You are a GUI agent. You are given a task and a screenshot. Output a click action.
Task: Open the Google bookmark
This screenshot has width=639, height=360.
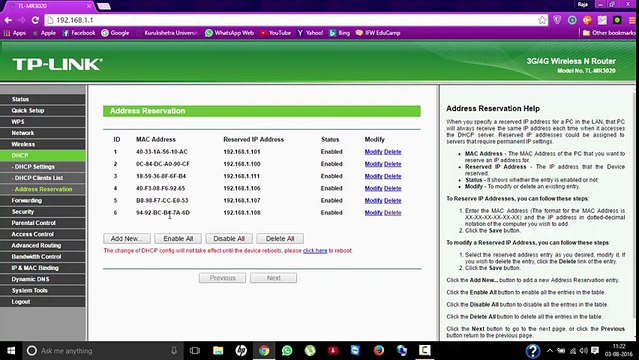tap(115, 33)
